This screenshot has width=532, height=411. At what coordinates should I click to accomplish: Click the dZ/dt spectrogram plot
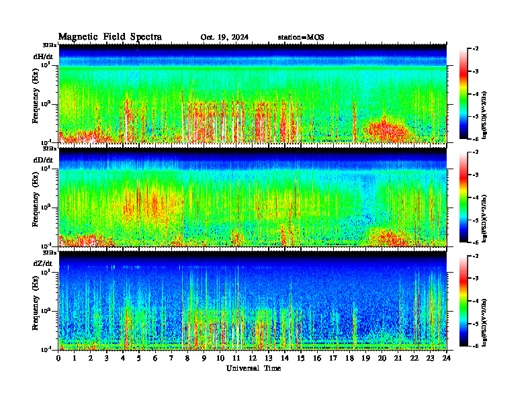coord(253,301)
